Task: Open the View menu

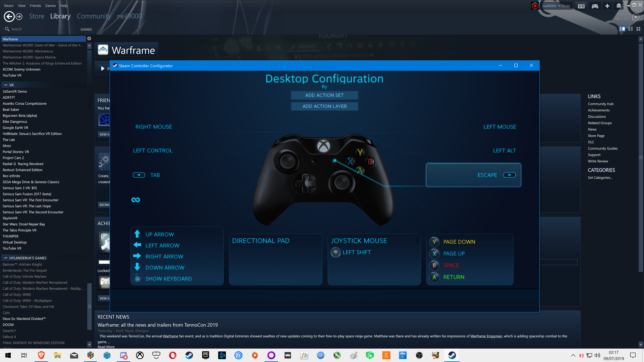Action: point(21,6)
